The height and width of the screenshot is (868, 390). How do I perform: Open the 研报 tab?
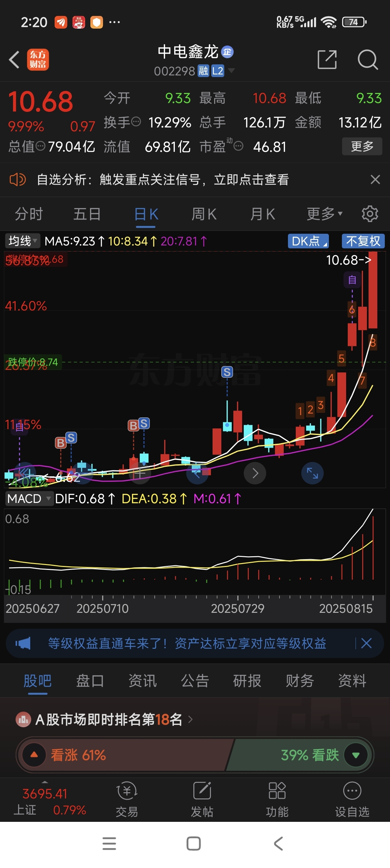(247, 681)
